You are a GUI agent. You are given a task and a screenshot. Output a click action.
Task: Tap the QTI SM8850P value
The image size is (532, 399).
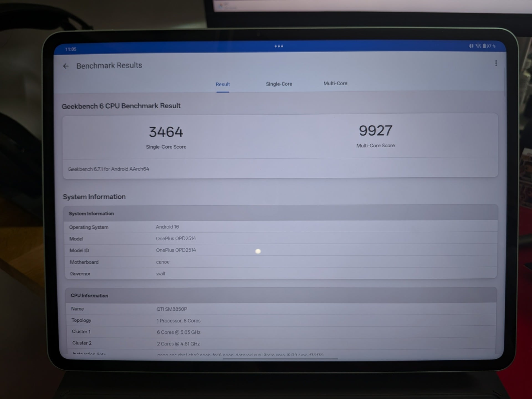pyautogui.click(x=172, y=309)
